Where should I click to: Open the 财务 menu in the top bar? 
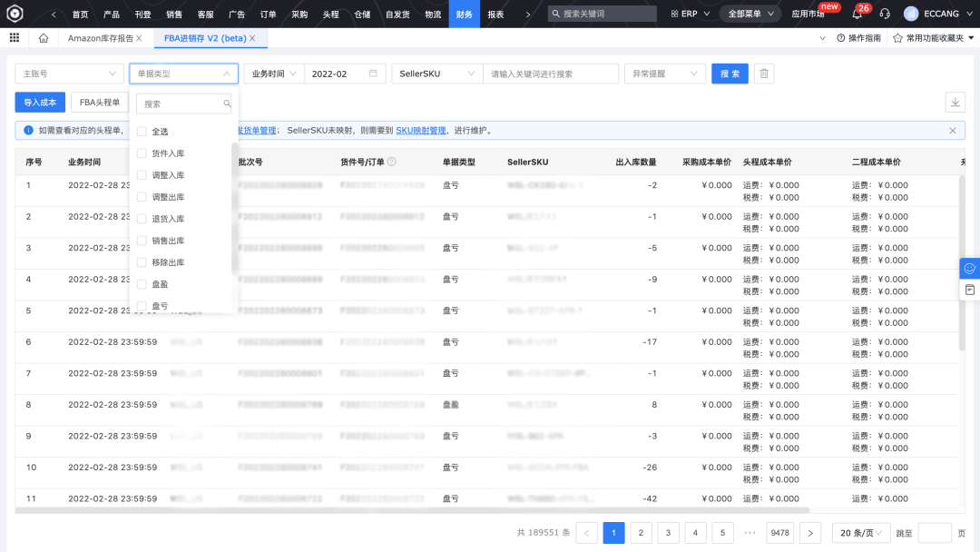point(464,14)
